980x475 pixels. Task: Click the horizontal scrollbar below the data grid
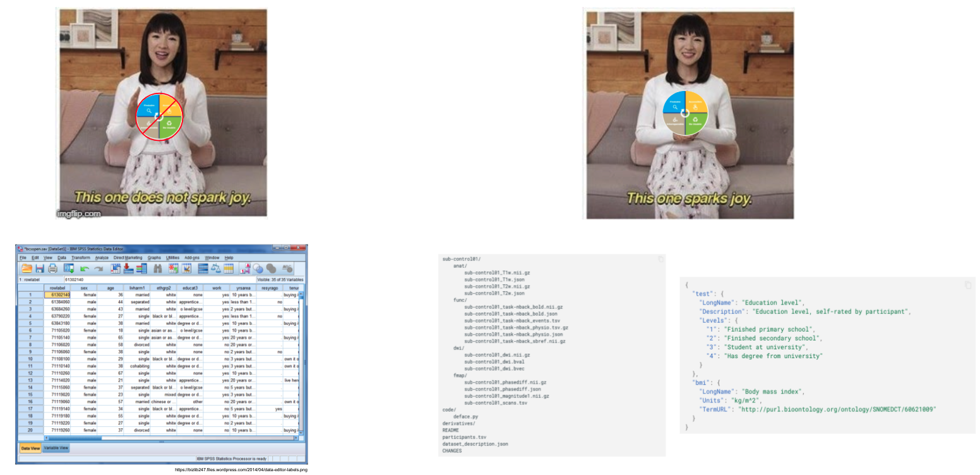click(170, 437)
